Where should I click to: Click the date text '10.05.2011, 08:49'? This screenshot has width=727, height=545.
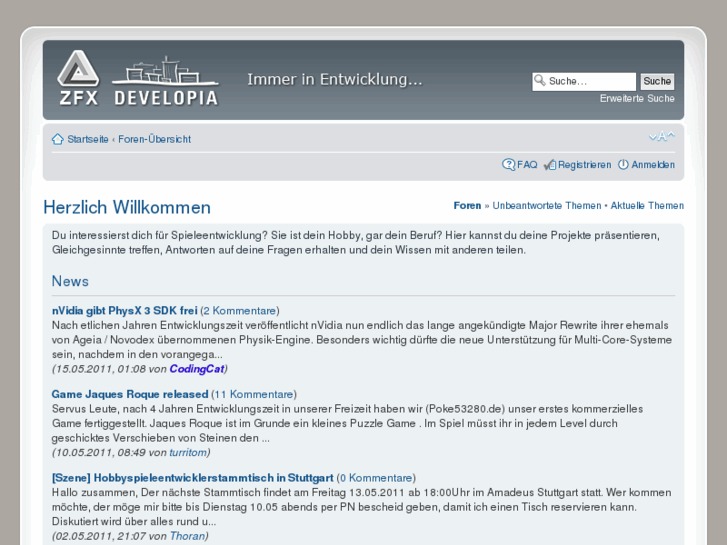pos(101,452)
